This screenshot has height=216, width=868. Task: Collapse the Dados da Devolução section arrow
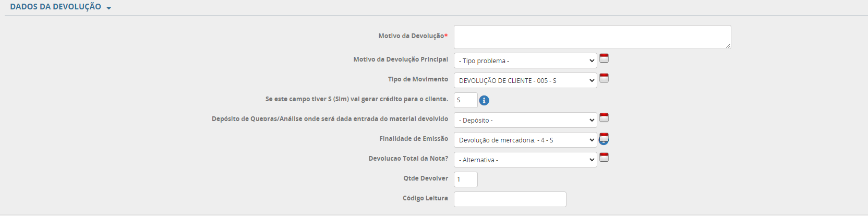[108, 8]
